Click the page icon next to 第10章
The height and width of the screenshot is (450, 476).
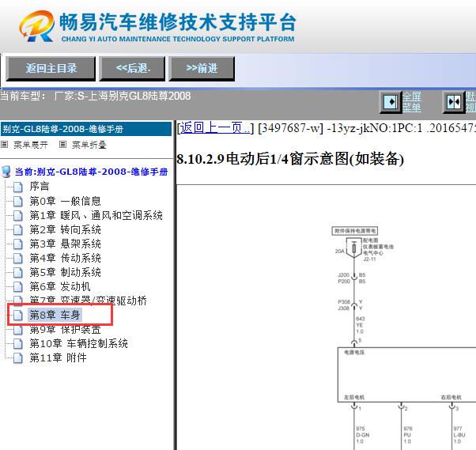18,344
